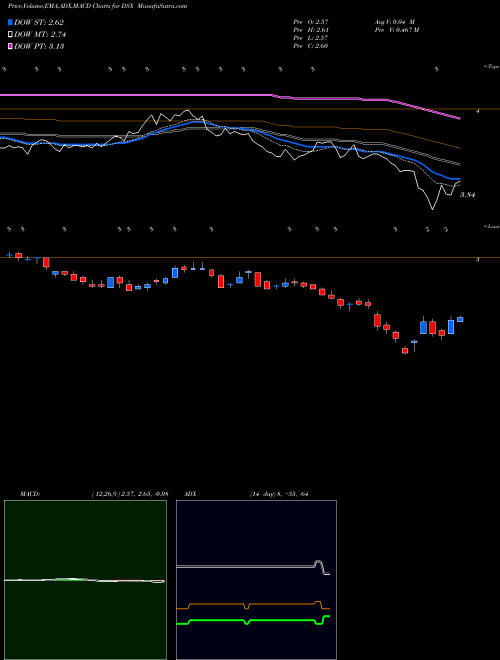Click the 'MACD:' panel heading

tap(30, 494)
